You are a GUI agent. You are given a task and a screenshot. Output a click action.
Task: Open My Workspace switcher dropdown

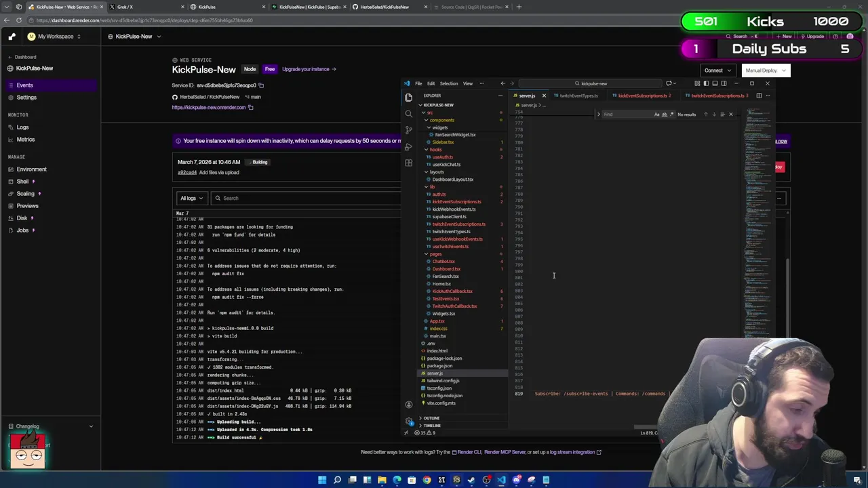coord(54,37)
